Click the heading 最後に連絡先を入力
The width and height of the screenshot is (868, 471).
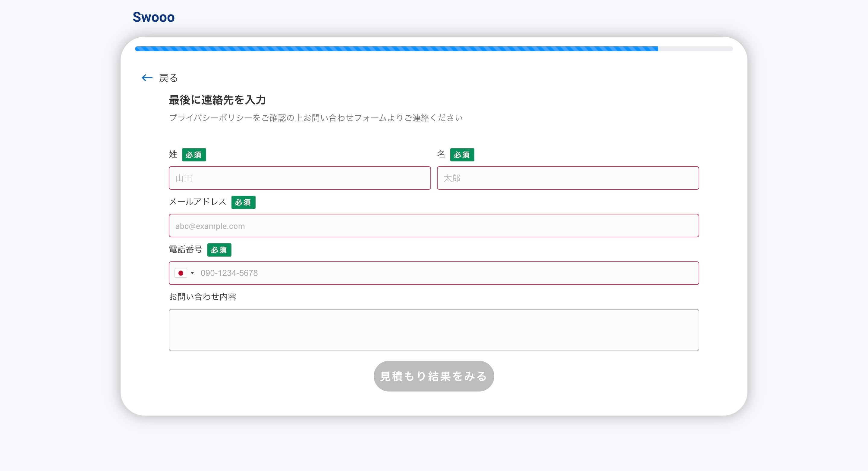(217, 100)
